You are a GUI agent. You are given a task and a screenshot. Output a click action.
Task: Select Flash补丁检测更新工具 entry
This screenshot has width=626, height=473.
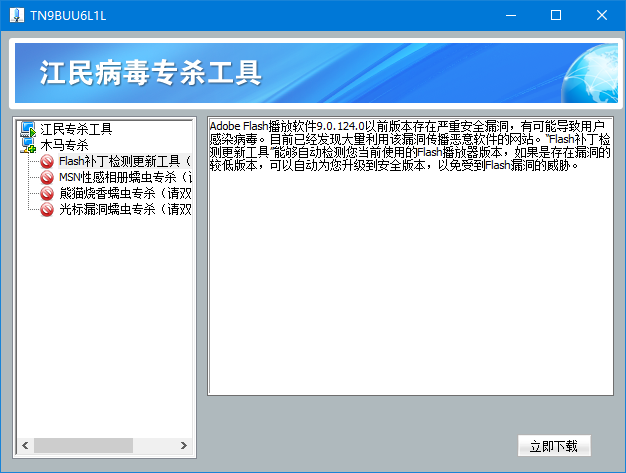click(125, 161)
